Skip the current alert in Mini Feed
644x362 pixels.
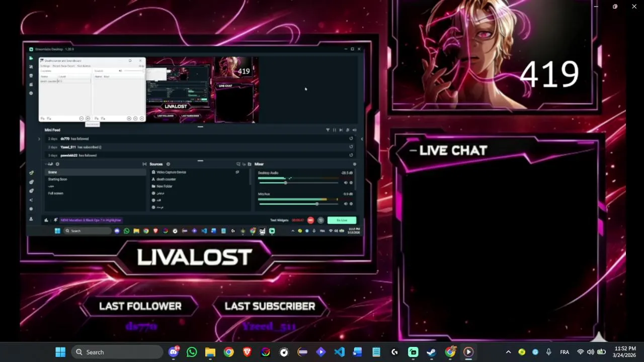341,130
